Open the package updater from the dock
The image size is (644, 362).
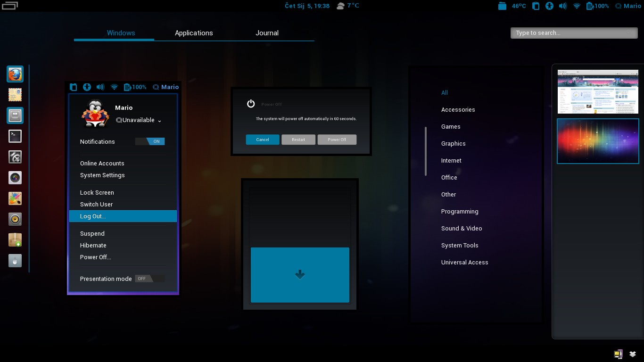[15, 240]
